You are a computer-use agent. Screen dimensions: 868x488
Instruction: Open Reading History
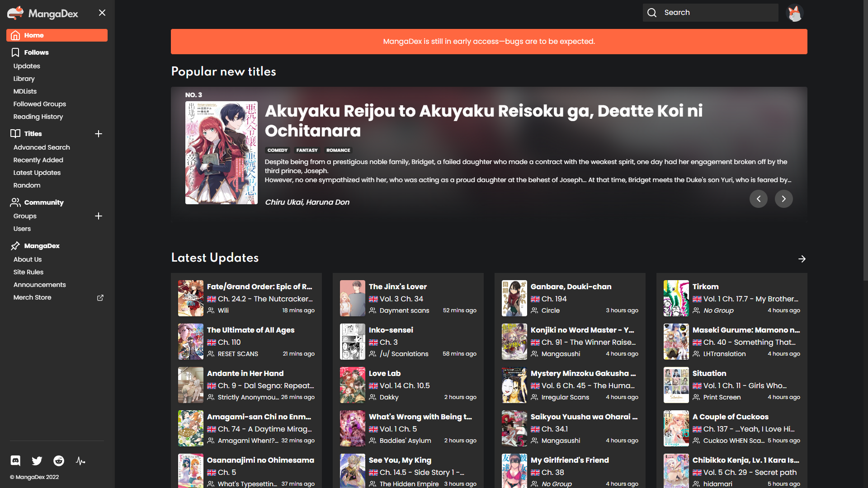pyautogui.click(x=38, y=117)
